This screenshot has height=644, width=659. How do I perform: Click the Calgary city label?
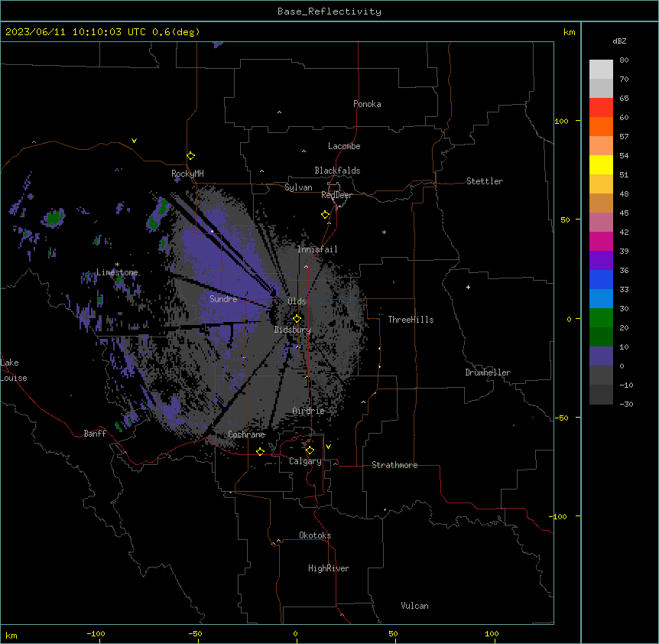click(306, 461)
